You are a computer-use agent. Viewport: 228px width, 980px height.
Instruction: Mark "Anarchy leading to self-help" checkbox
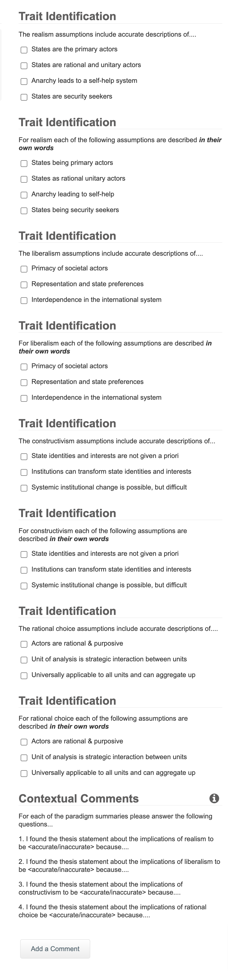click(24, 195)
